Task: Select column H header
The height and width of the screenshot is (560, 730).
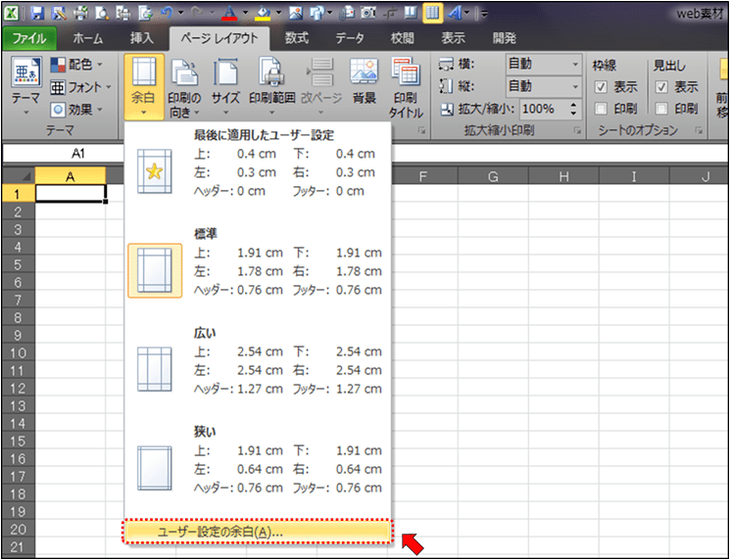Action: [x=563, y=177]
